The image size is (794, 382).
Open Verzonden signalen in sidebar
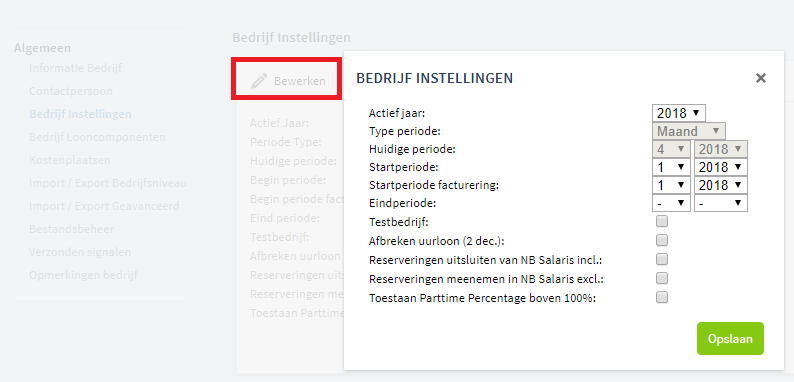(x=80, y=252)
